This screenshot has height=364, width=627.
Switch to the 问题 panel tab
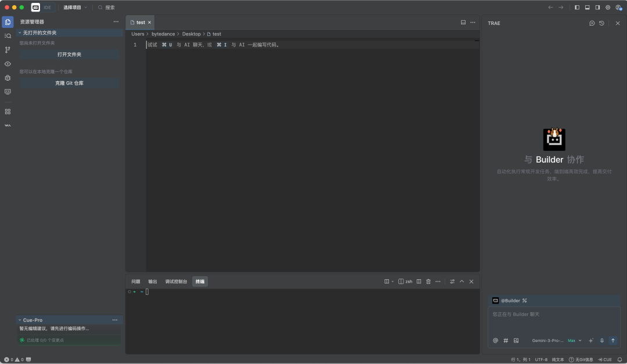coord(135,282)
